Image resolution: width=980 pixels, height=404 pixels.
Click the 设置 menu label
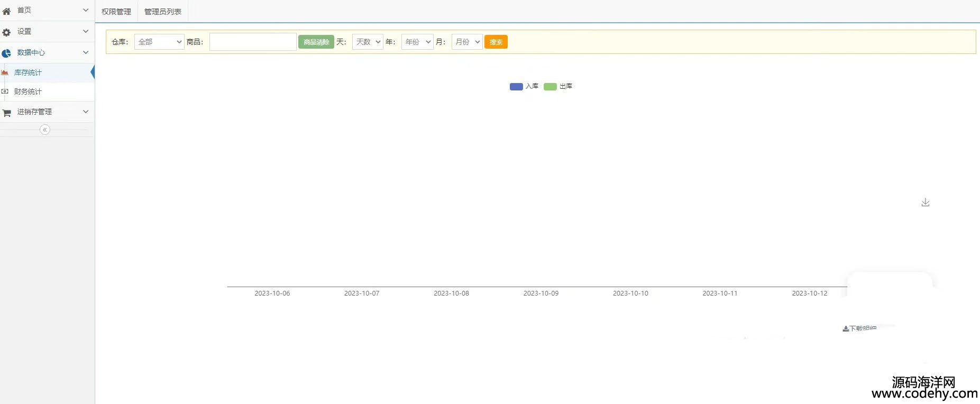(x=24, y=31)
